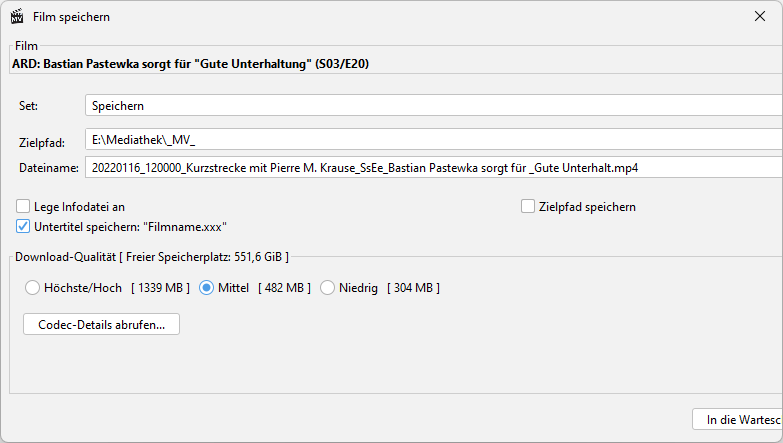Click the 304 MB size label
This screenshot has width=783, height=443.
(413, 288)
